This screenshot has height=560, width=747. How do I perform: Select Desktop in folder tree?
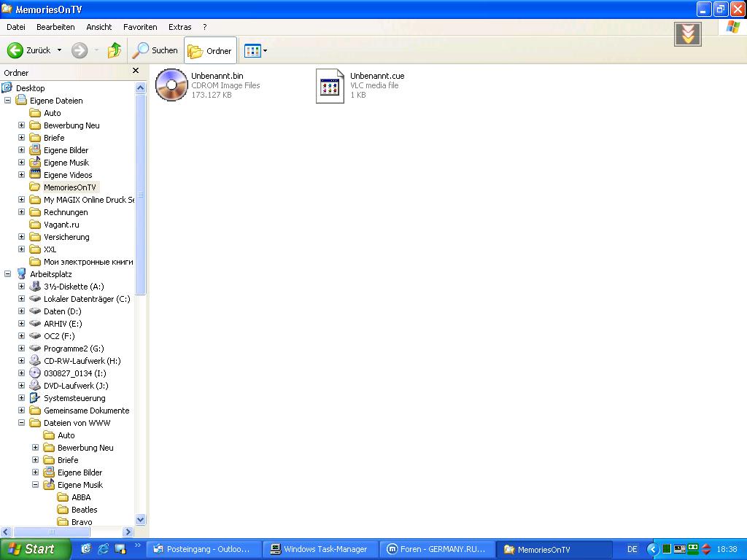(x=30, y=88)
